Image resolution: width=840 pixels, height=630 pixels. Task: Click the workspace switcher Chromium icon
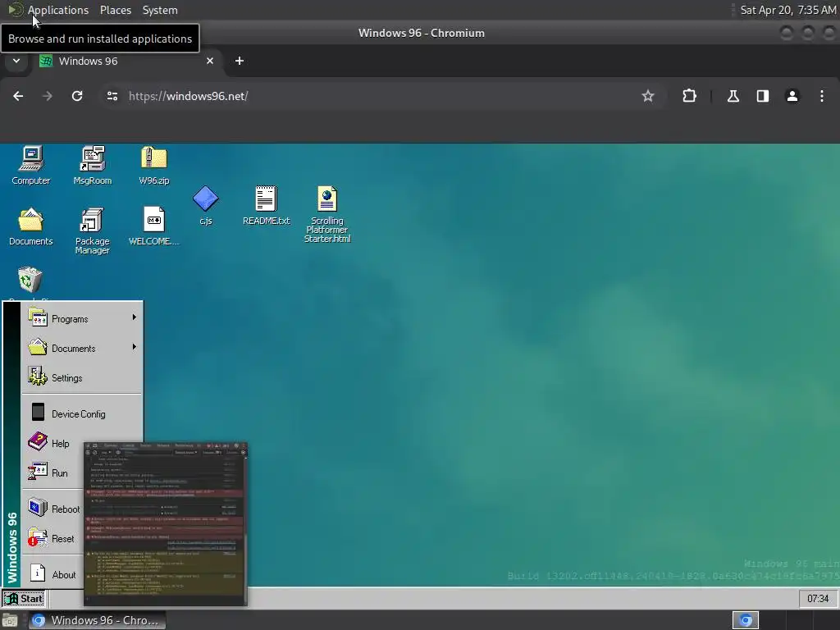click(745, 620)
